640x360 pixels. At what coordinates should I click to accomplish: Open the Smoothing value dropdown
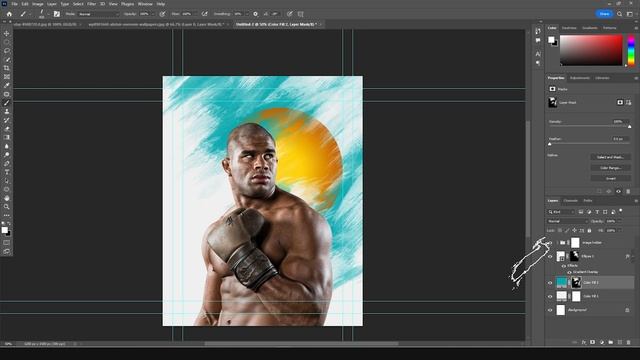click(247, 14)
